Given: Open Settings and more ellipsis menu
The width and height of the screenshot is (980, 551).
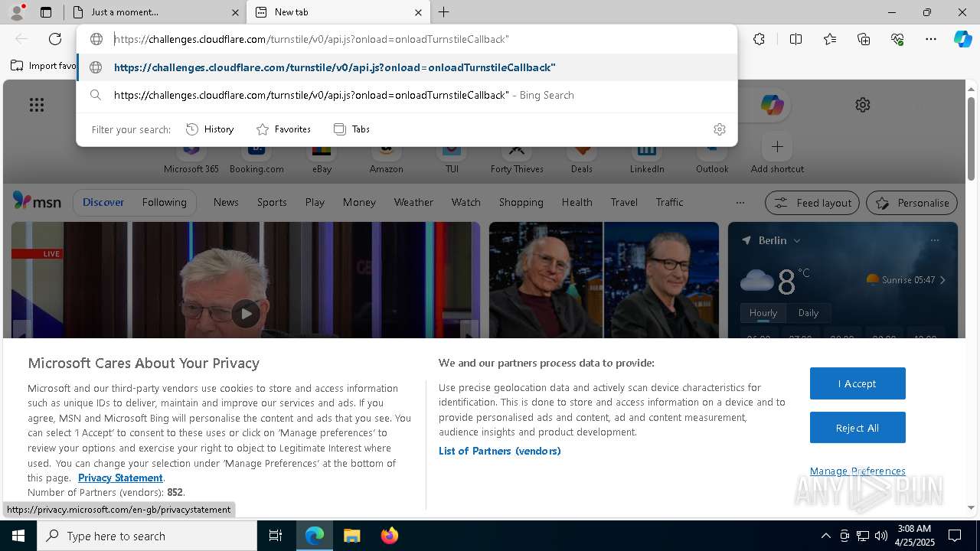Looking at the screenshot, I should 931,39.
